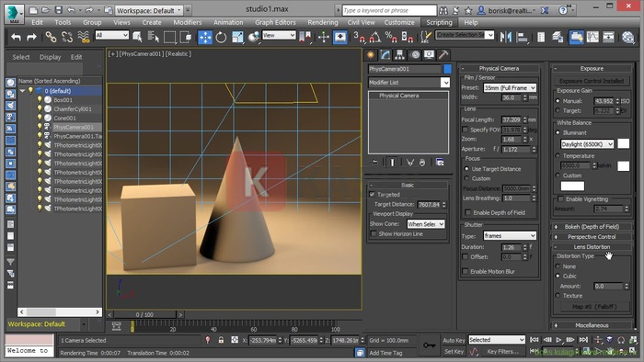Image resolution: width=644 pixels, height=362 pixels.
Task: Click the Pin Stack icon
Action: point(374,163)
